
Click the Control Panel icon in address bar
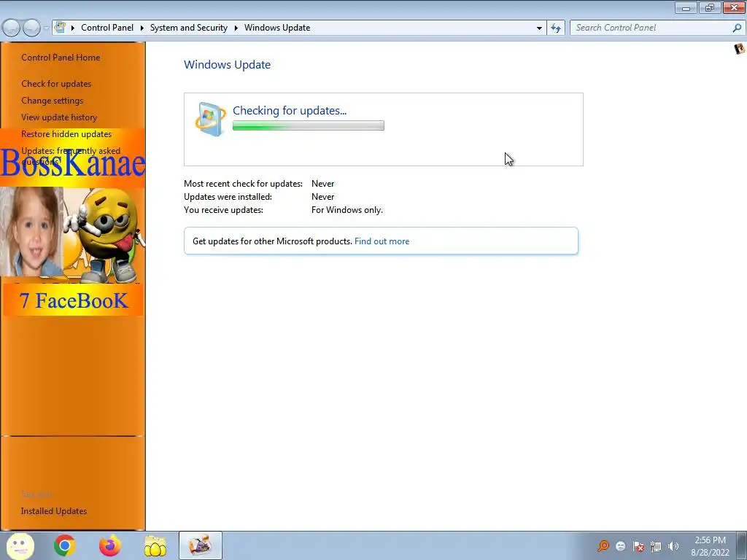point(60,27)
